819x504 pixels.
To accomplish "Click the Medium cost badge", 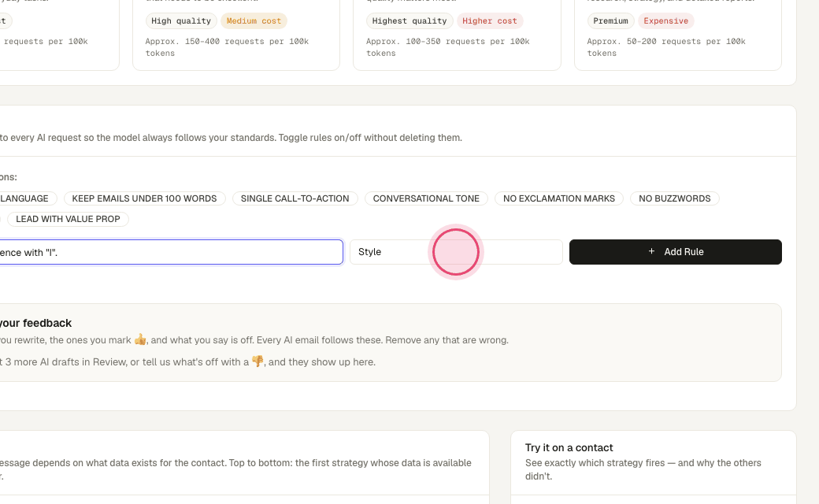I will click(254, 21).
